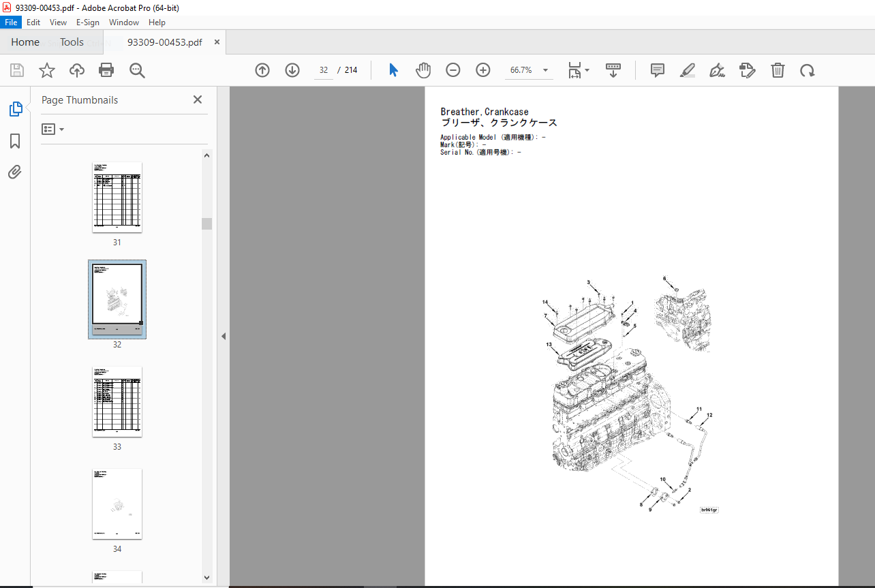Zoom out with the minus icon

pos(453,70)
